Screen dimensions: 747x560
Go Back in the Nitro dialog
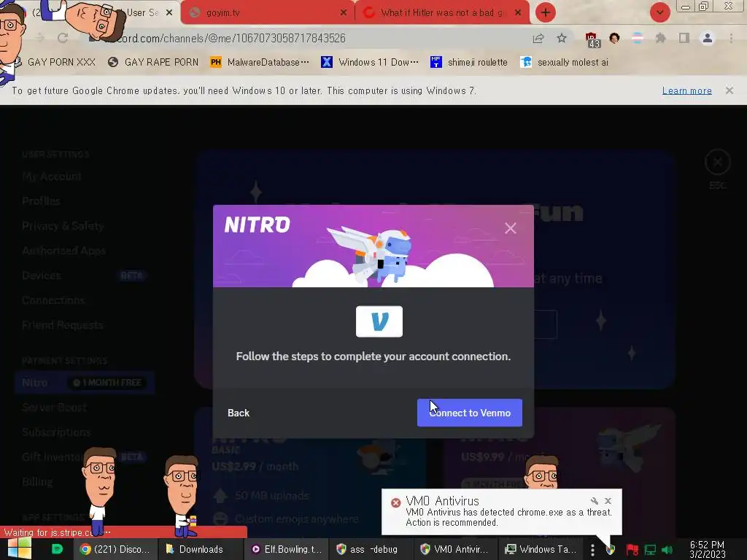pyautogui.click(x=239, y=413)
